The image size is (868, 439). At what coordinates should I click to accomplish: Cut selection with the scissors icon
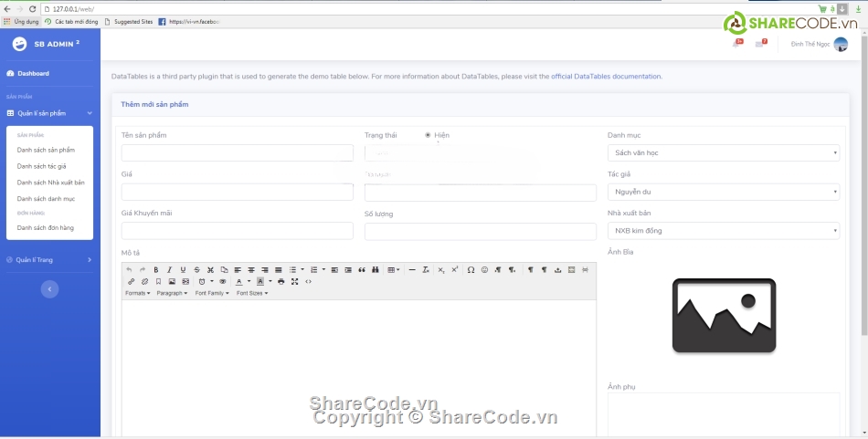(x=210, y=270)
